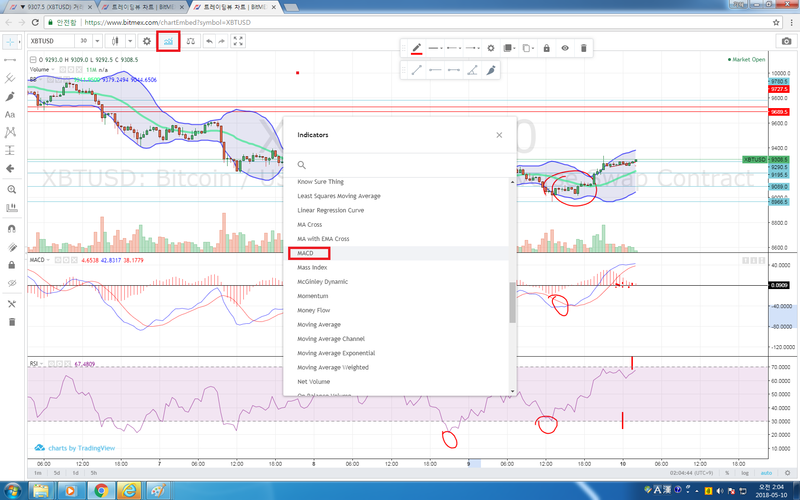Open the pattern drawing tools
Screen dimensions: 800x500
(10, 132)
